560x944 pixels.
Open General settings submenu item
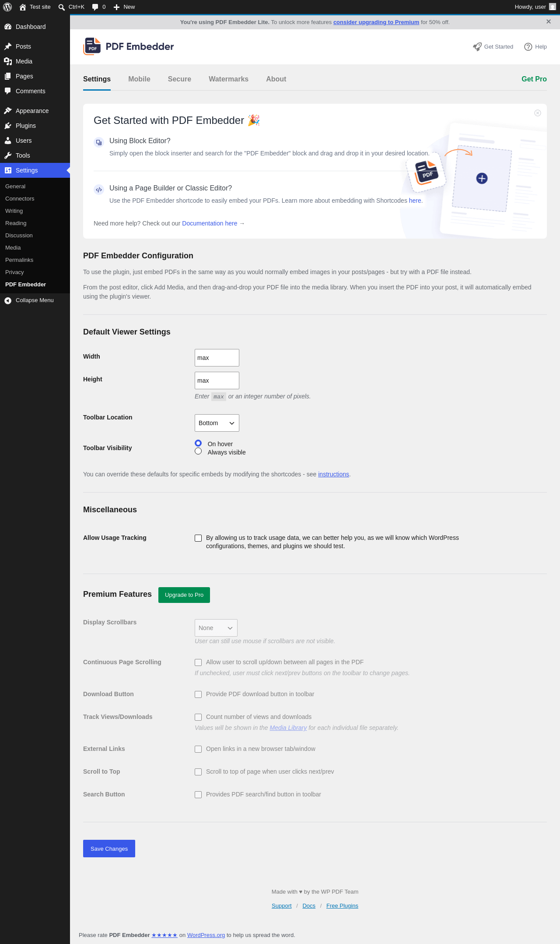15,187
